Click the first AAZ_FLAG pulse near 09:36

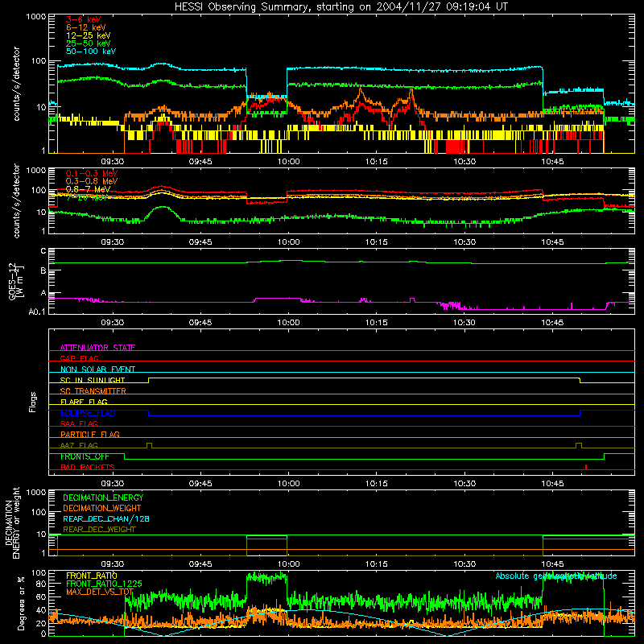[x=149, y=446]
